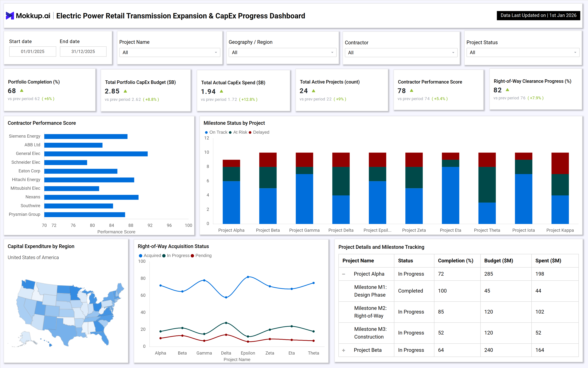
Task: Click the Contractor Performance Score up-trend arrow
Action: pyautogui.click(x=411, y=91)
